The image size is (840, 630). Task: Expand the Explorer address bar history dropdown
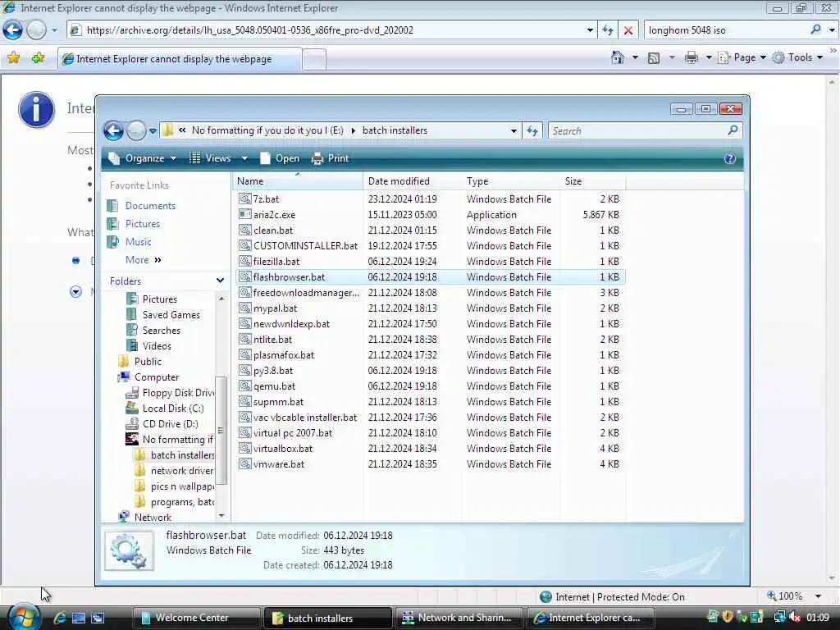[x=514, y=130]
